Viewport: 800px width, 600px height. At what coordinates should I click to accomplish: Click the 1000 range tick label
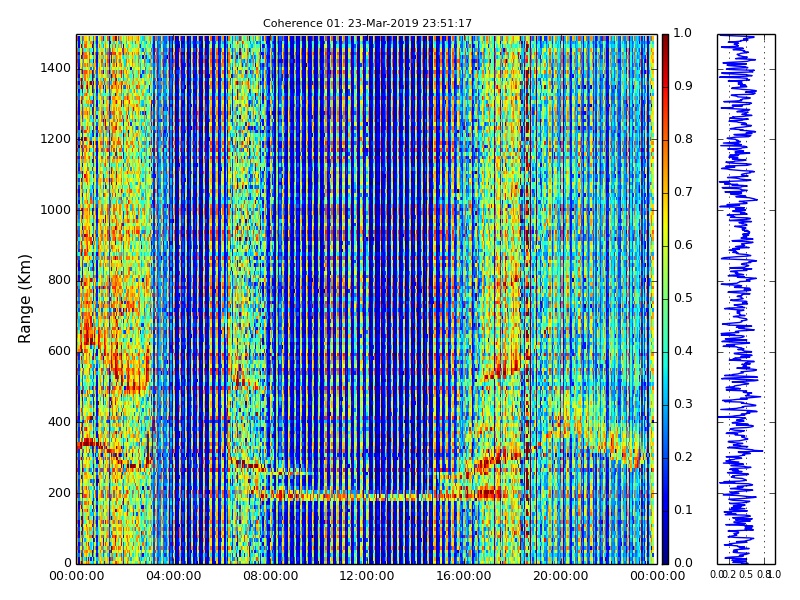(x=56, y=210)
